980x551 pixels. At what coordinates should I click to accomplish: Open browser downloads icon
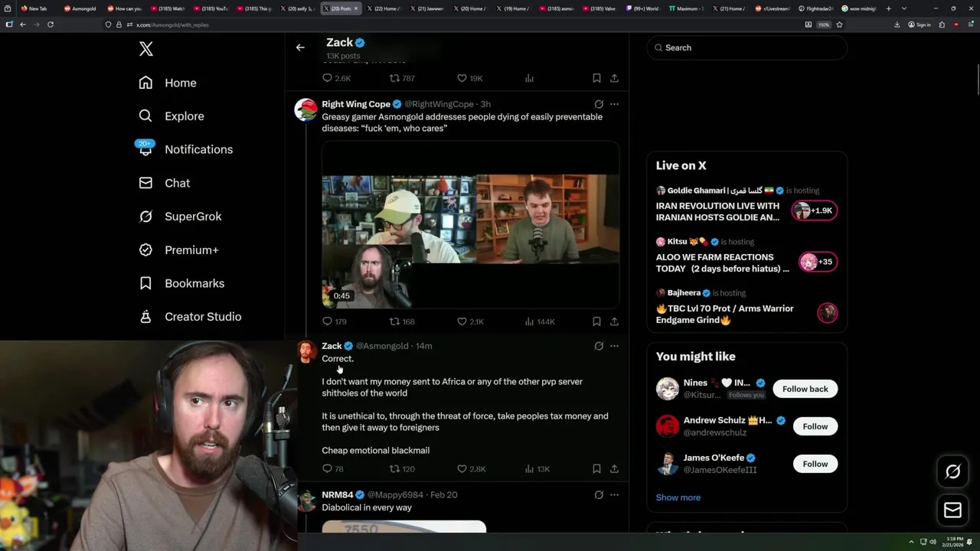pos(897,24)
